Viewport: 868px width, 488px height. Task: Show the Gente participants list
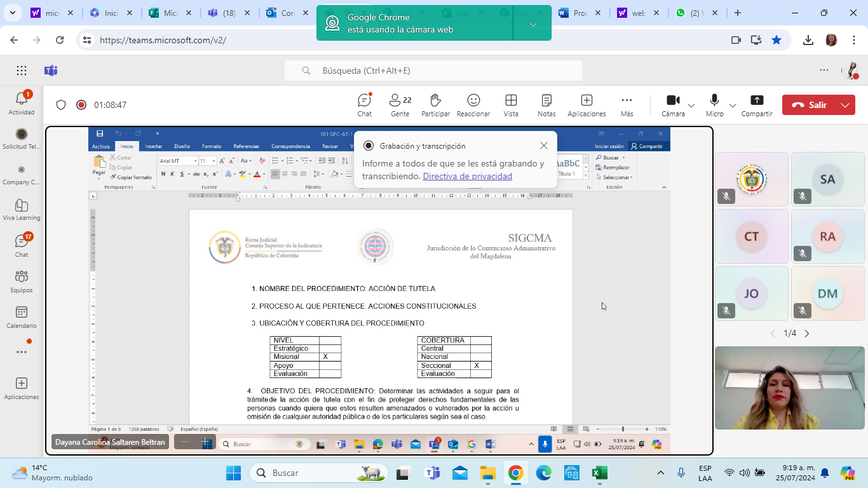[x=400, y=105]
